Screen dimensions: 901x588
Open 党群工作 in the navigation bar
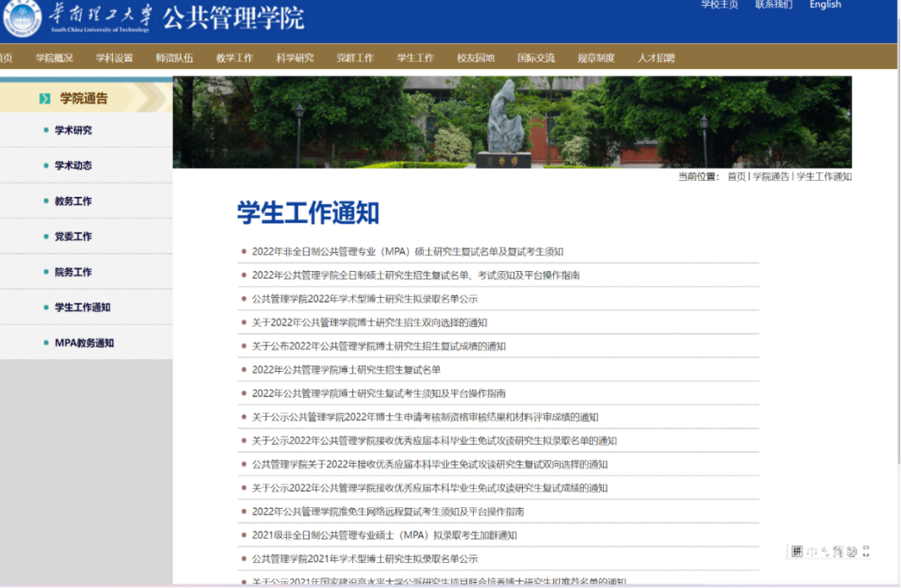[x=355, y=58]
